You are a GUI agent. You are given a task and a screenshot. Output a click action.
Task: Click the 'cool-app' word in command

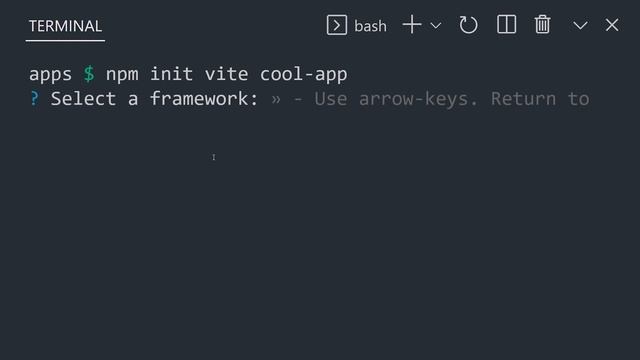tap(304, 74)
